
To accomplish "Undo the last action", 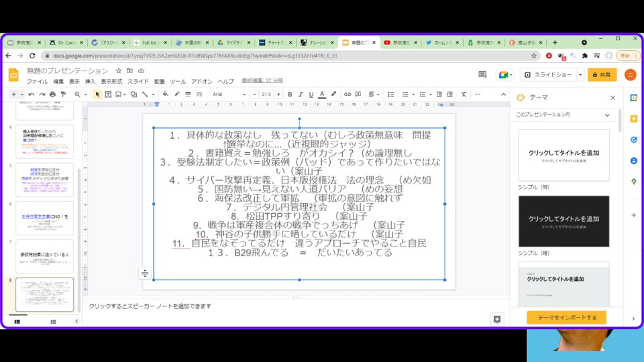I will (x=32, y=95).
